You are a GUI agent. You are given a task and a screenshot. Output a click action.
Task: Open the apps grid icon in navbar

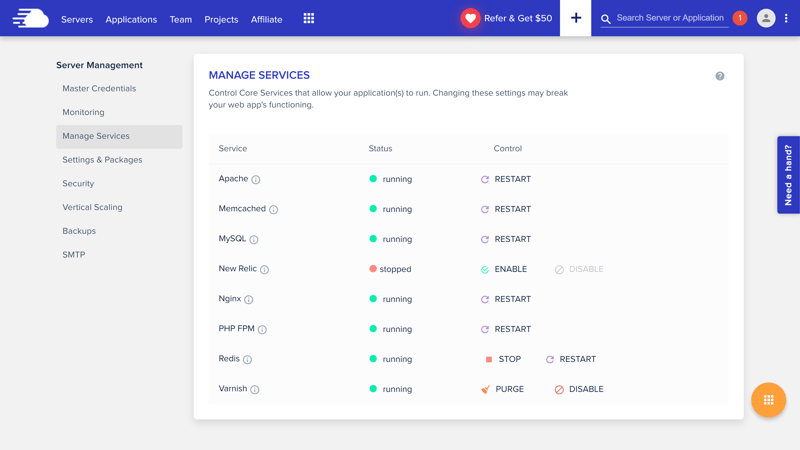click(x=309, y=18)
